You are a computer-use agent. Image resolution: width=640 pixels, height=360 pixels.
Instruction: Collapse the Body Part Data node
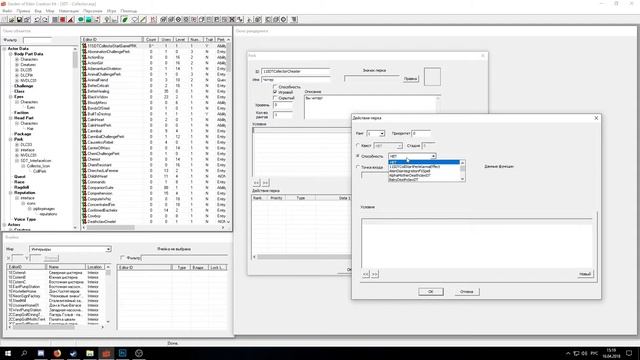click(x=11, y=54)
